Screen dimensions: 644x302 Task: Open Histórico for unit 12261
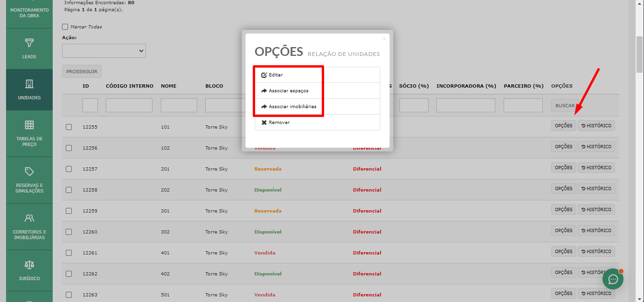[x=596, y=252]
